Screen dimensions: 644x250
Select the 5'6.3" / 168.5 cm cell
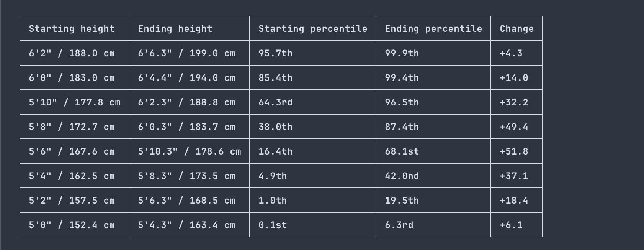click(x=186, y=201)
